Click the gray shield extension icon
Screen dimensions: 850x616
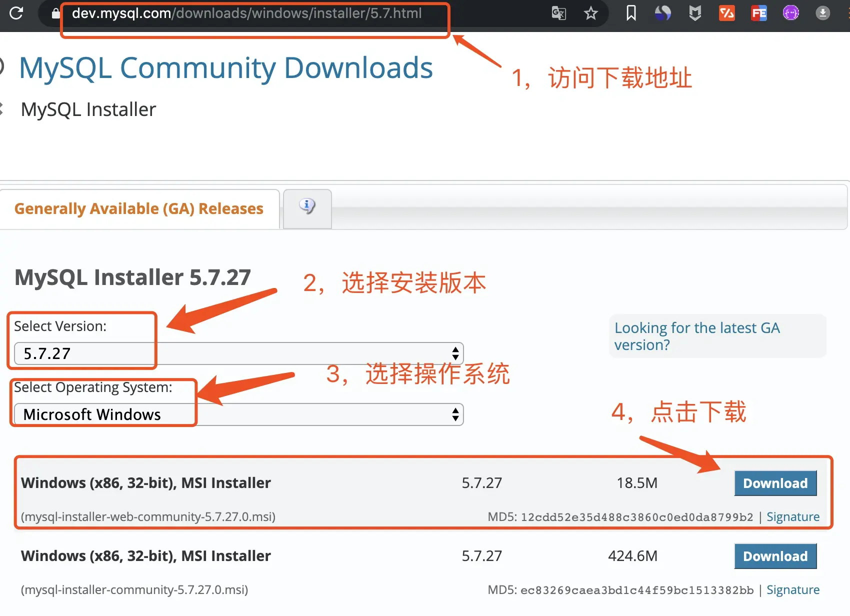695,13
